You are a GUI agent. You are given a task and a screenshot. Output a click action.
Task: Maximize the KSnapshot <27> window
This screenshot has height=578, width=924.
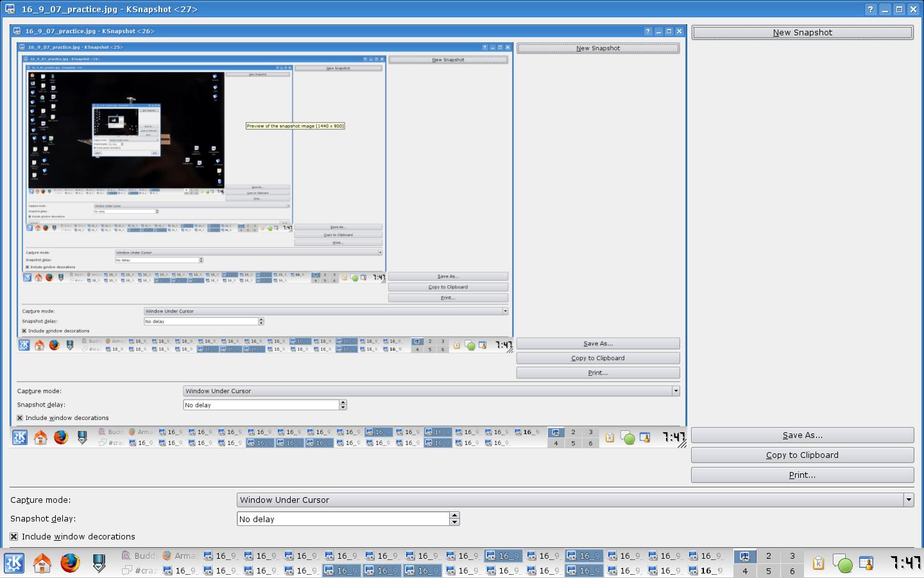point(899,9)
